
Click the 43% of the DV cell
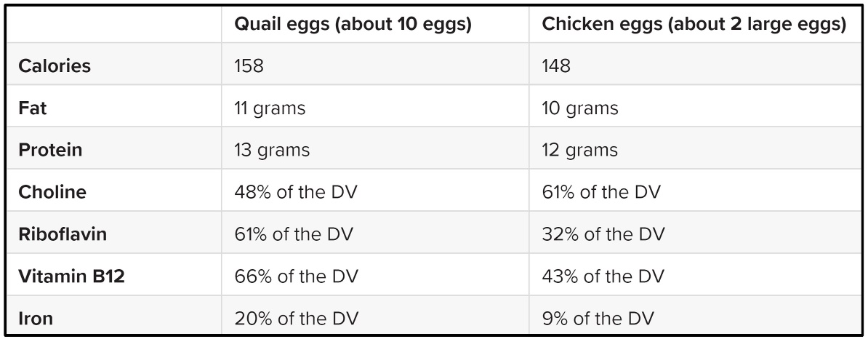point(603,277)
